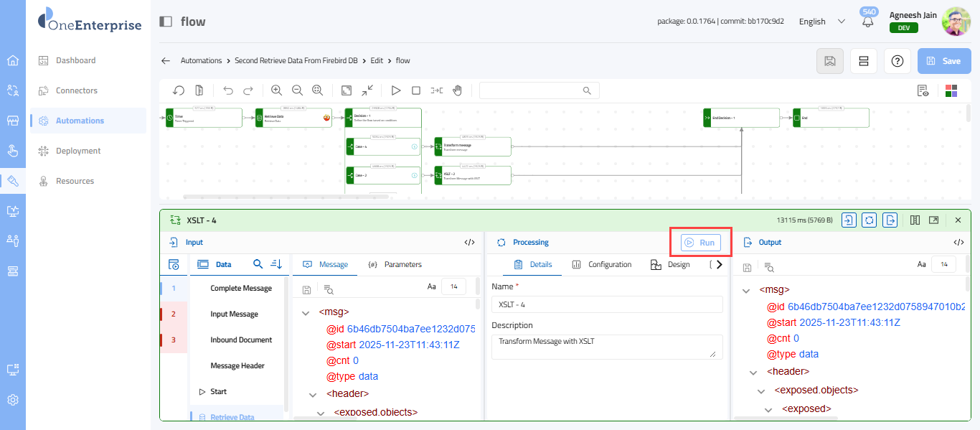Click the undo arrow in canvas toolbar
Viewport: 980px width, 430px height.
(228, 90)
